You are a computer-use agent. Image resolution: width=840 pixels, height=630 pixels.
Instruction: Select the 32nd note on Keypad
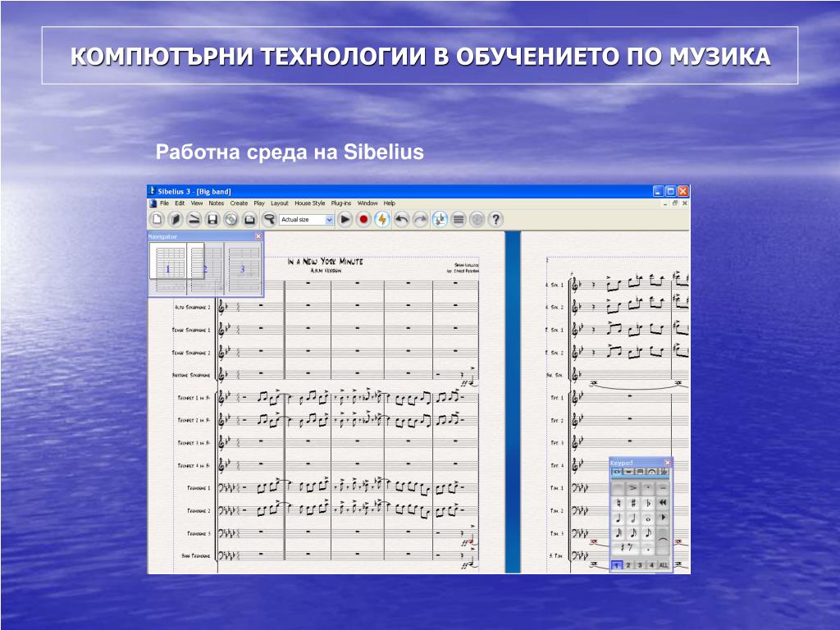(617, 533)
